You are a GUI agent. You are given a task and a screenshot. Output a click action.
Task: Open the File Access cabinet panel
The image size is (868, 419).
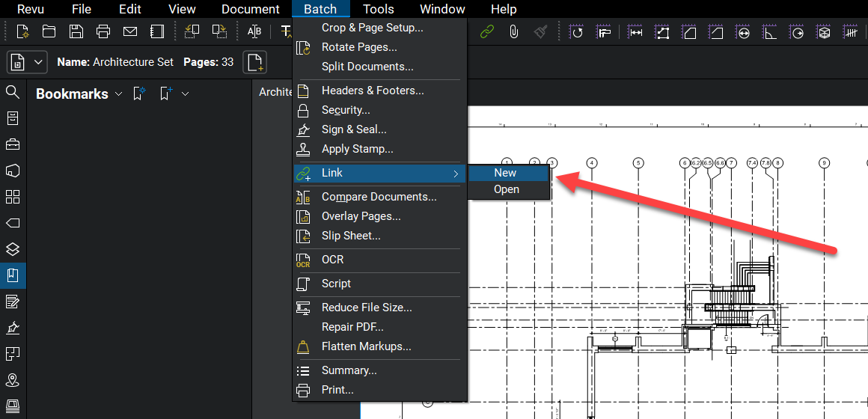coord(13,118)
